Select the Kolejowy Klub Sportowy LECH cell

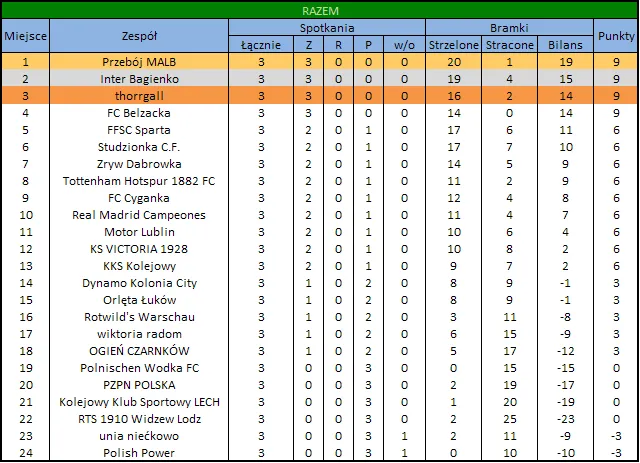point(138,402)
